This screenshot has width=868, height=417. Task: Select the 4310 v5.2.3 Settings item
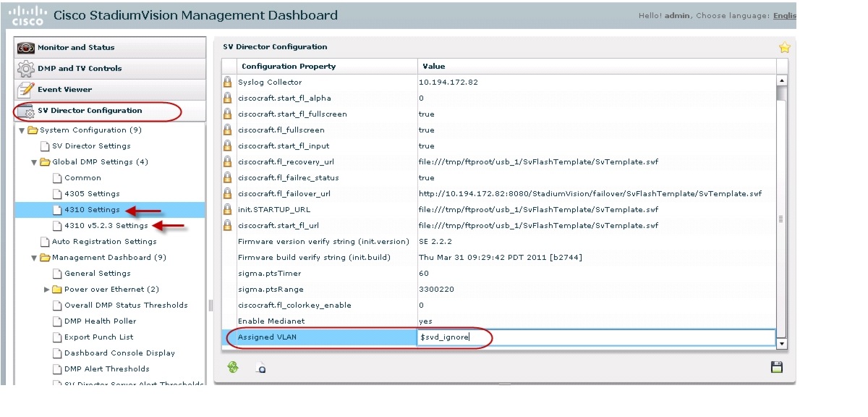(x=106, y=226)
